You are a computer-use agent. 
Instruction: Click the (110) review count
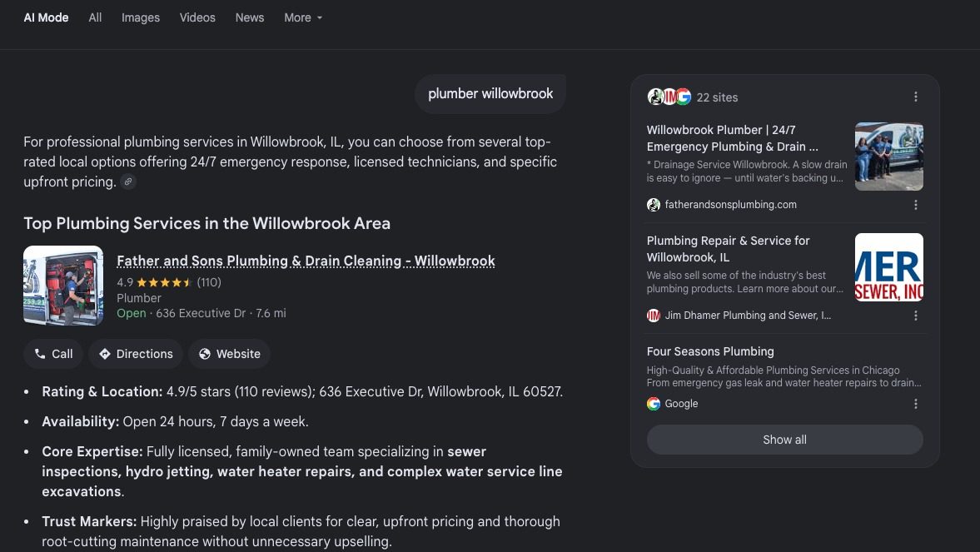[x=209, y=282]
